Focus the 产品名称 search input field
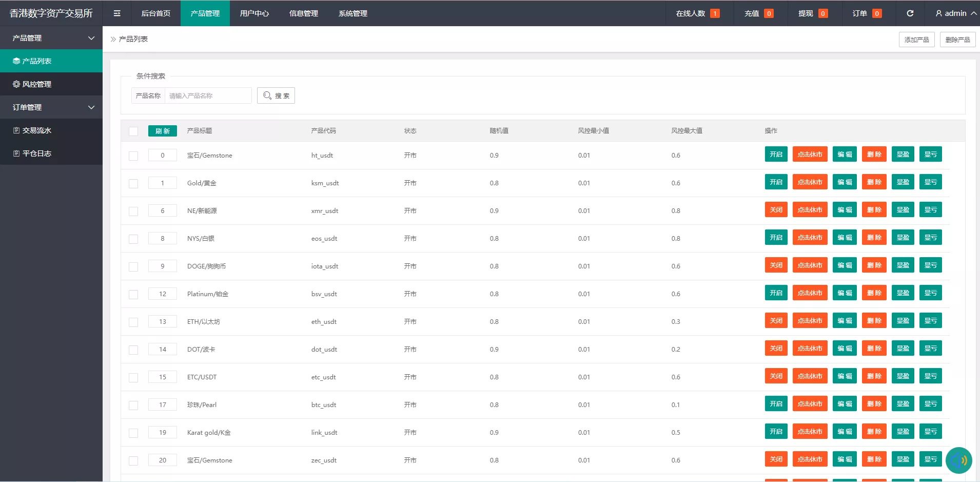 click(x=208, y=95)
